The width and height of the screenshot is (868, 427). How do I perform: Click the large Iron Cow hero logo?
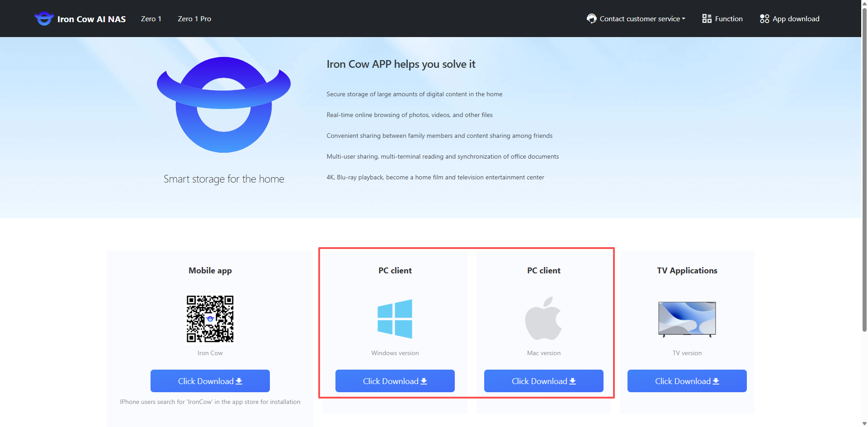224,105
